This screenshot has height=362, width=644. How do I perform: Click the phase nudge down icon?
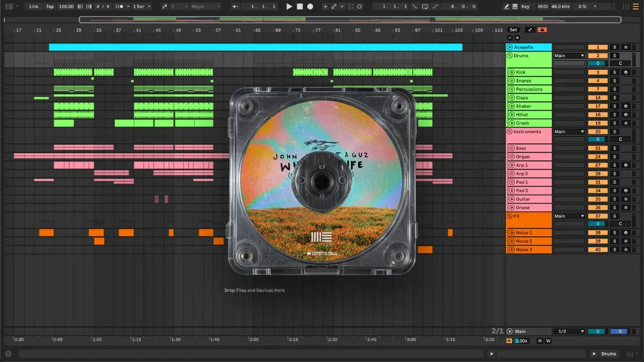click(x=80, y=7)
